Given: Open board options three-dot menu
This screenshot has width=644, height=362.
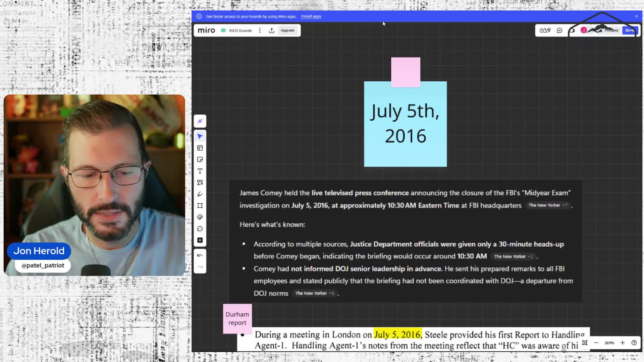Looking at the screenshot, I should tap(260, 31).
